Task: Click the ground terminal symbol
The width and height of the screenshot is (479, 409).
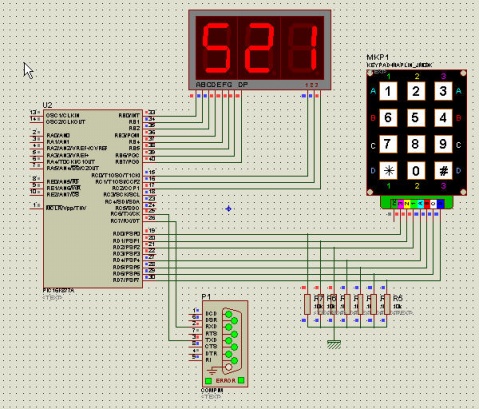Action: [334, 344]
